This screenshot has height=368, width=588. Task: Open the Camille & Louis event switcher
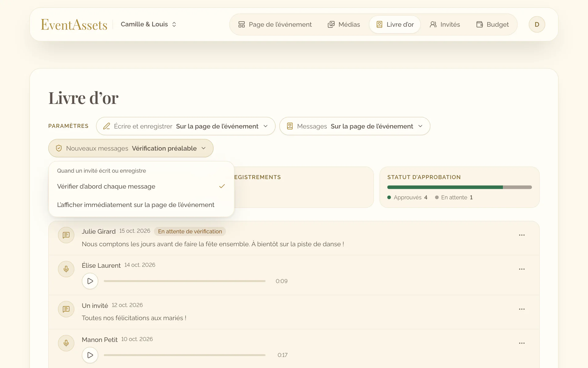click(x=149, y=24)
